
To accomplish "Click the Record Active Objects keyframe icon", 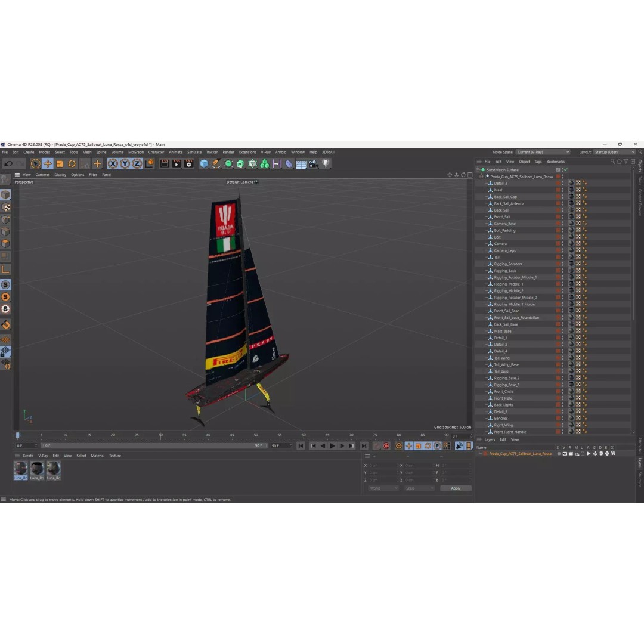I will point(376,445).
